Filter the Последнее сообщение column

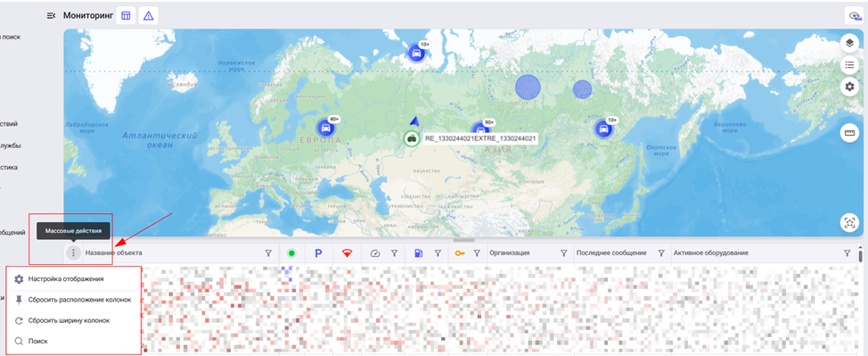[661, 253]
